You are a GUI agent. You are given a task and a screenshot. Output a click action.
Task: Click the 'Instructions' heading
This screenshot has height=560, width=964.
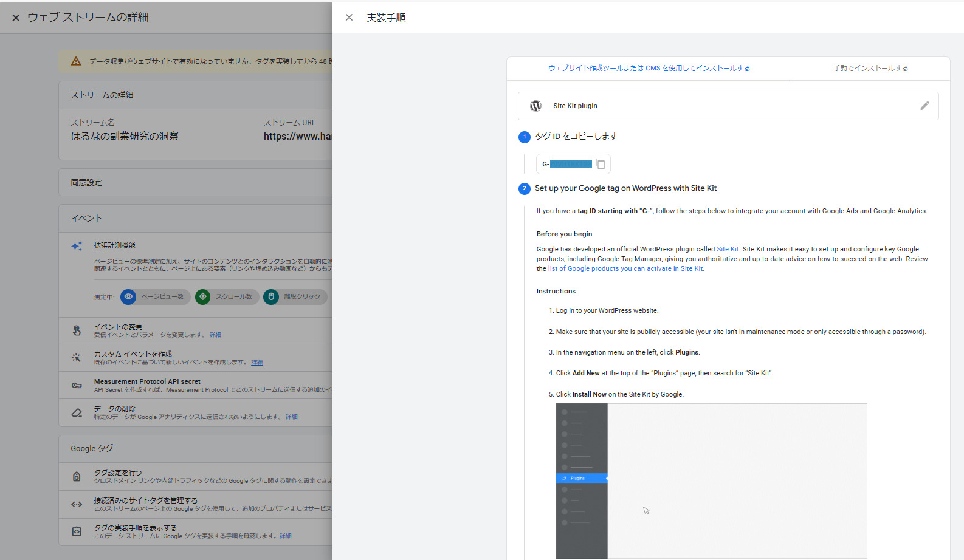556,291
